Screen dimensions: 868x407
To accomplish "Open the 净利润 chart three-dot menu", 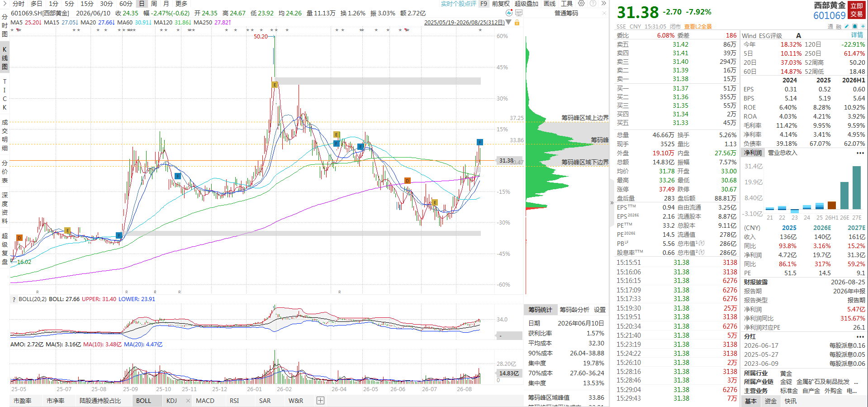I will pyautogui.click(x=860, y=153).
